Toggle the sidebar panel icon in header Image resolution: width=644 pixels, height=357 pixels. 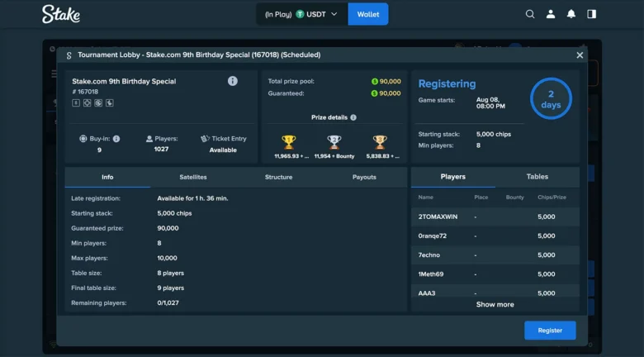(x=591, y=14)
